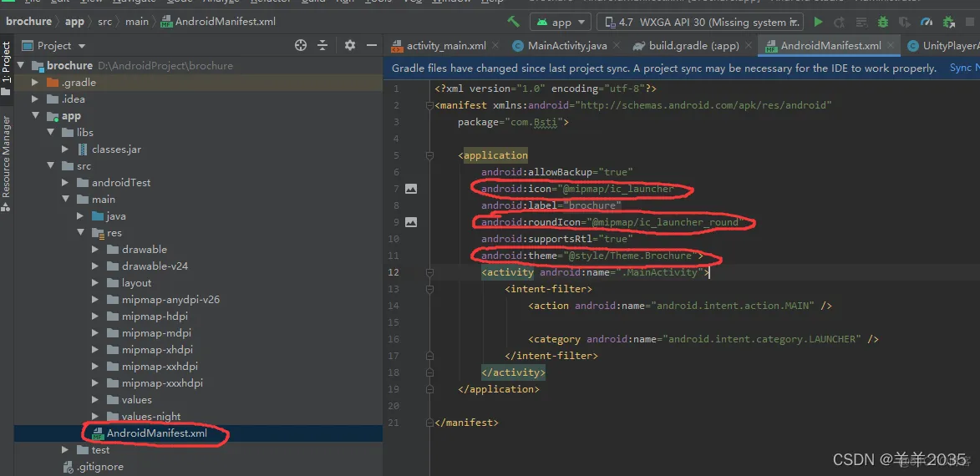This screenshot has height=476, width=980.
Task: Open the profiler via the speedometer icon
Action: tap(927, 22)
